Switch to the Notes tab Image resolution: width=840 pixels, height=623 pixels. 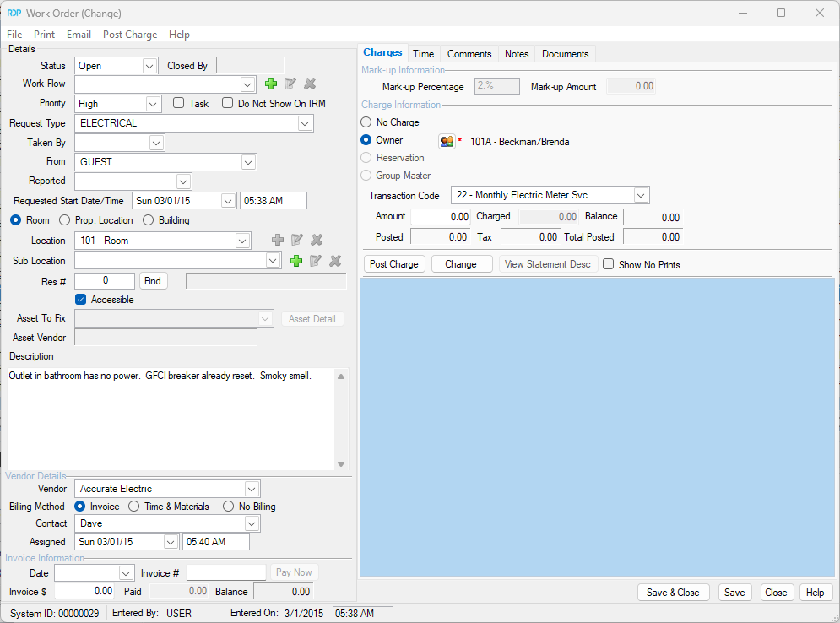[x=517, y=53]
